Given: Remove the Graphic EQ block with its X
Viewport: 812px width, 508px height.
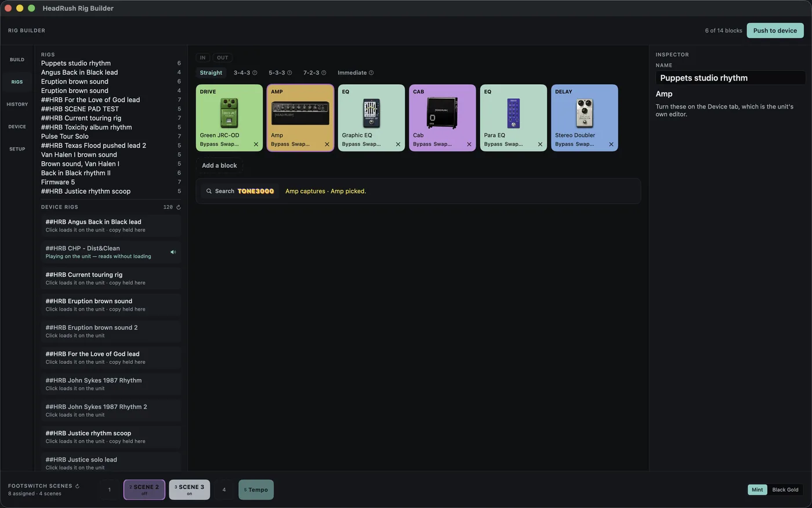Looking at the screenshot, I should pos(398,145).
